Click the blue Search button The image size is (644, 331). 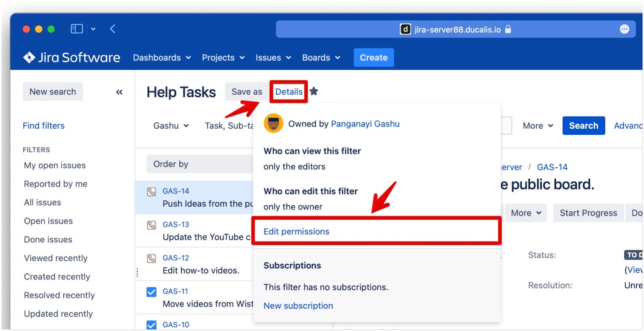[584, 125]
